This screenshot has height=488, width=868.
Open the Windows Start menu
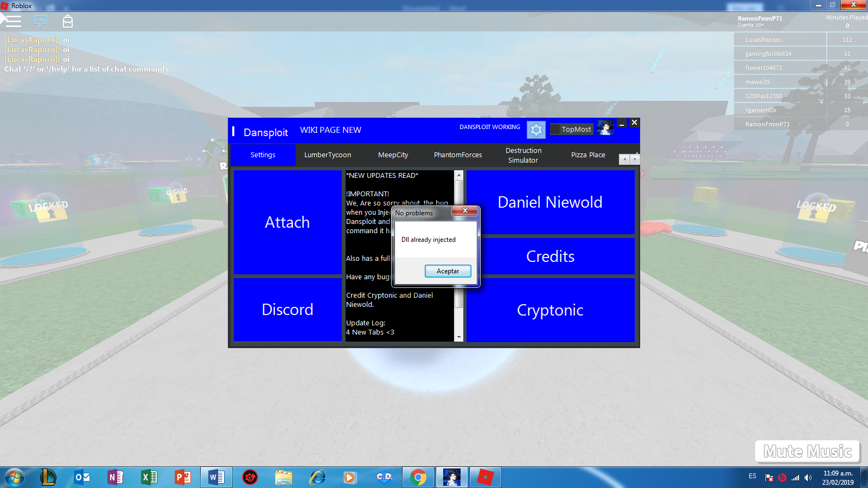[x=15, y=478]
